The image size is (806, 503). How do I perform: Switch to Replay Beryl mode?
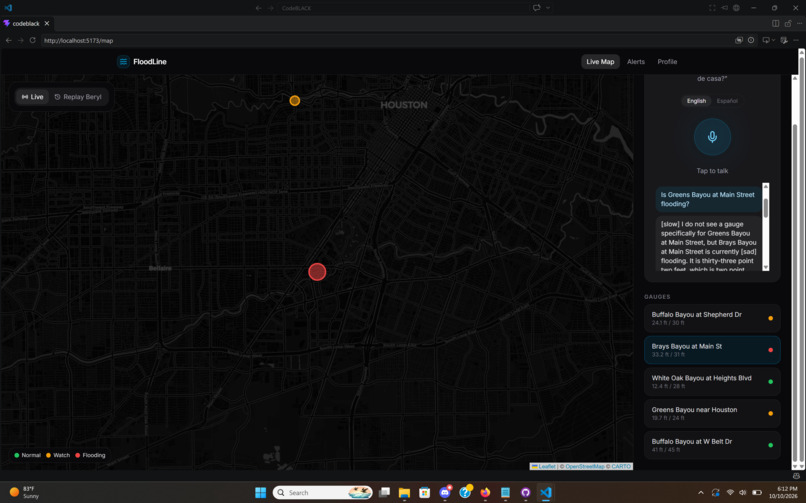[78, 97]
